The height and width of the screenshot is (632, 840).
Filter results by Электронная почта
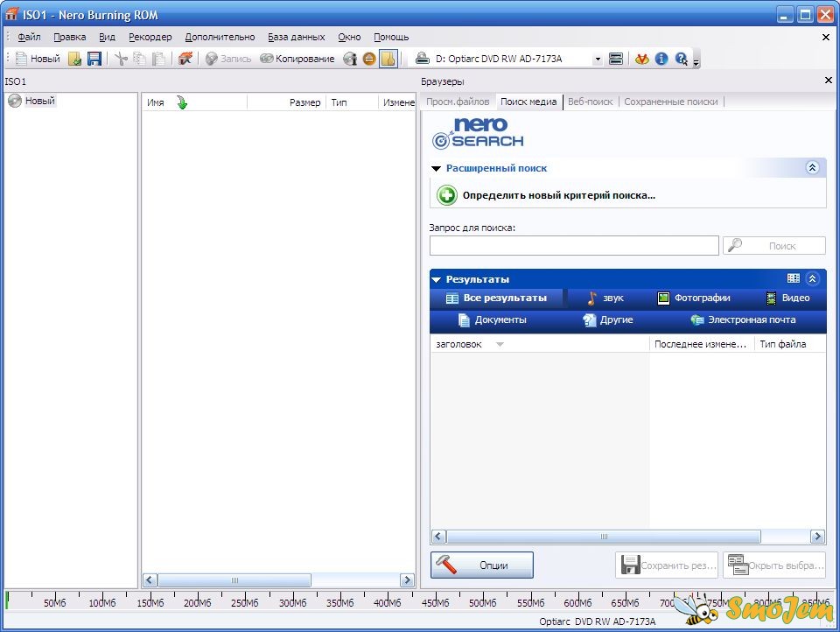(743, 320)
